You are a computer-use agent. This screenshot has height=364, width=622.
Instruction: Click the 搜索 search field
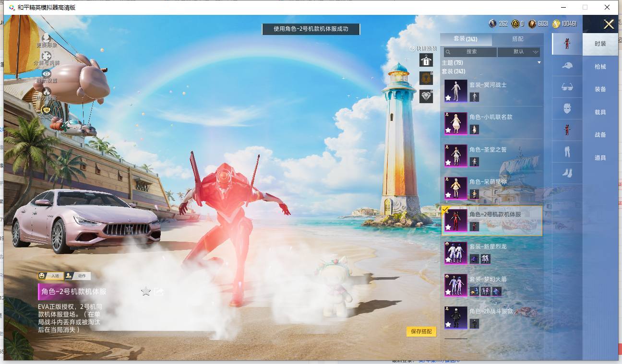[x=470, y=52]
